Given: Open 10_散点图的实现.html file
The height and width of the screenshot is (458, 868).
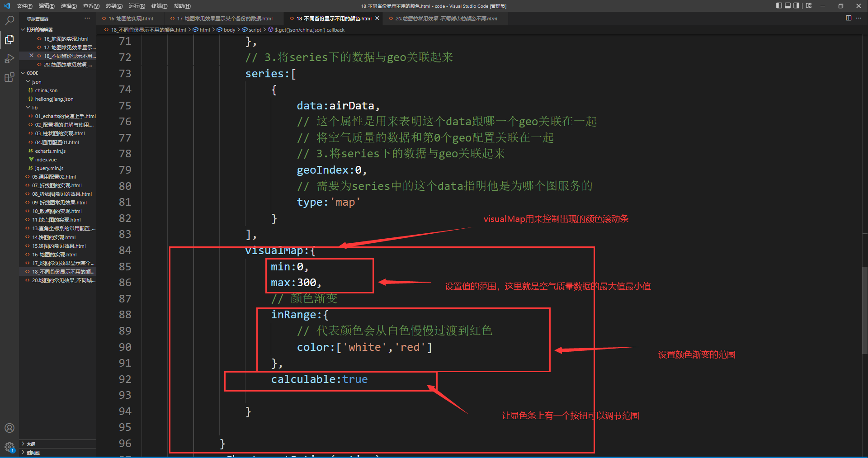Looking at the screenshot, I should point(57,211).
